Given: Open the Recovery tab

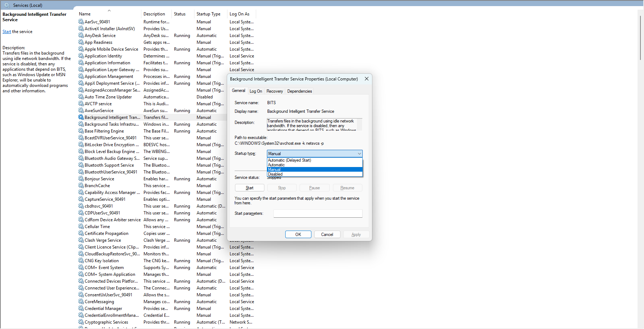Looking at the screenshot, I should (274, 91).
